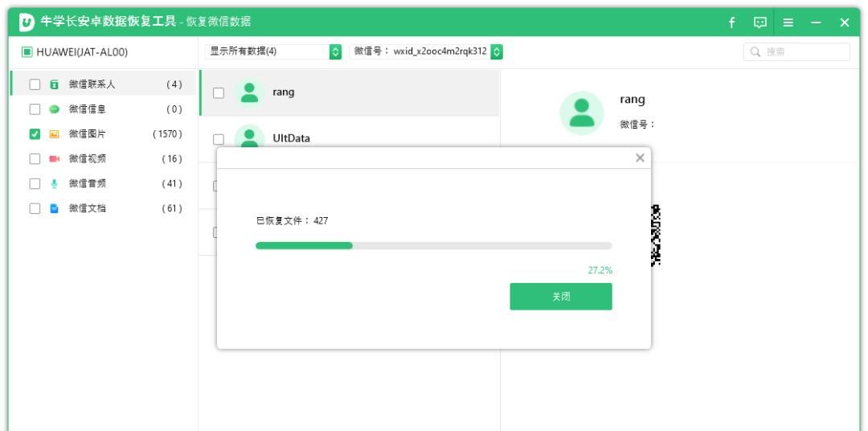Click the 微信音频 microphone icon
The image size is (868, 431).
(55, 183)
